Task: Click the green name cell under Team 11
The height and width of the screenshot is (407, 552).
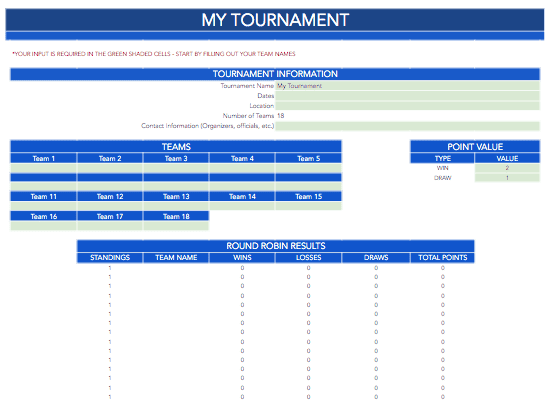Action: [44, 206]
